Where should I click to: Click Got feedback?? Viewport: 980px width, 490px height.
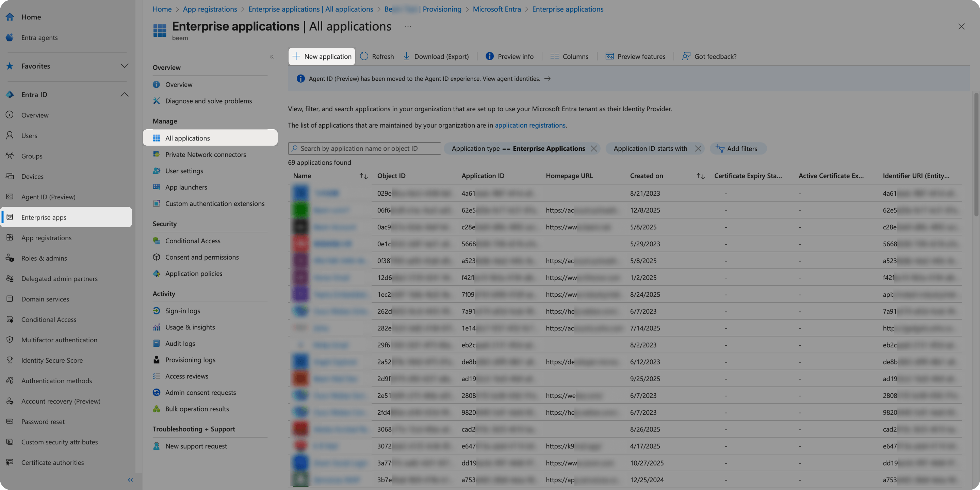(709, 56)
